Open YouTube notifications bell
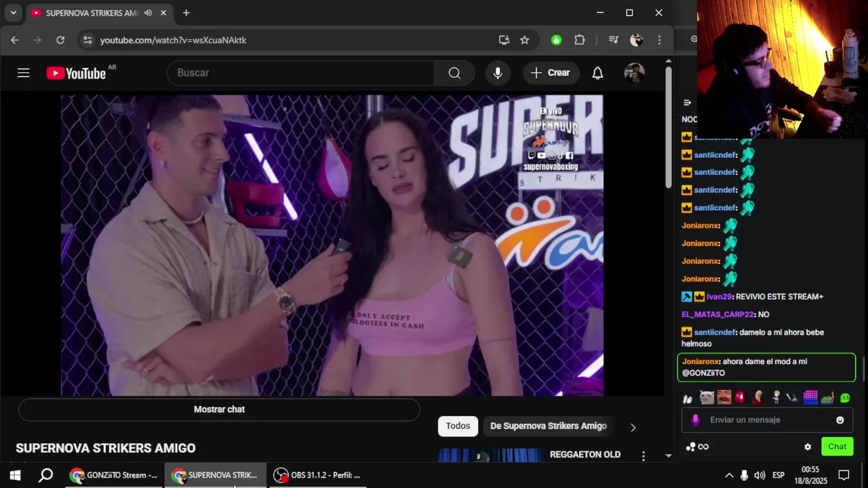This screenshot has height=488, width=868. coord(597,73)
